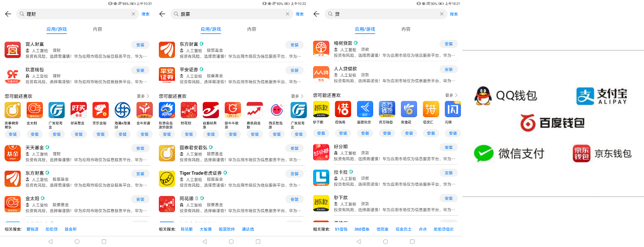
Task: Open related search 现金巴士
Action: click(x=403, y=229)
